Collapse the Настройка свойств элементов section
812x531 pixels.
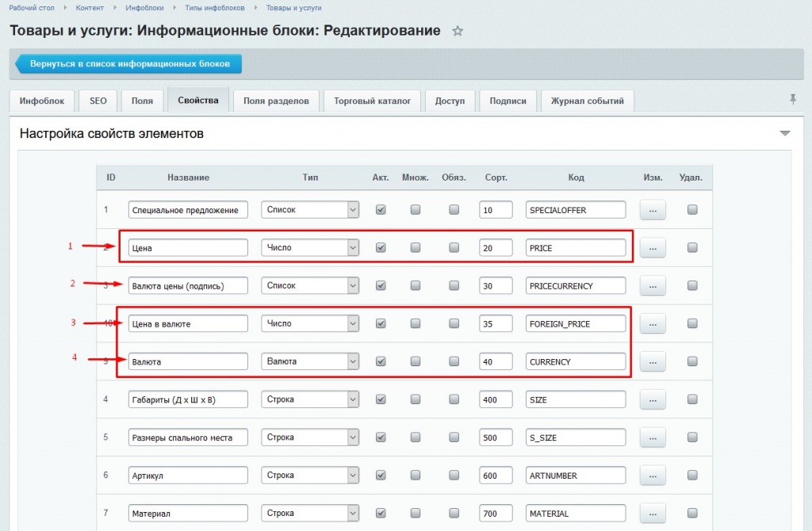785,133
